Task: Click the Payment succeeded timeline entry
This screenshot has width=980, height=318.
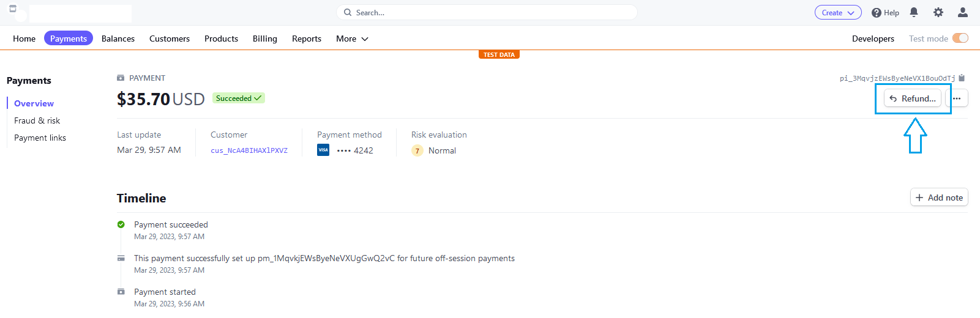Action: point(171,224)
